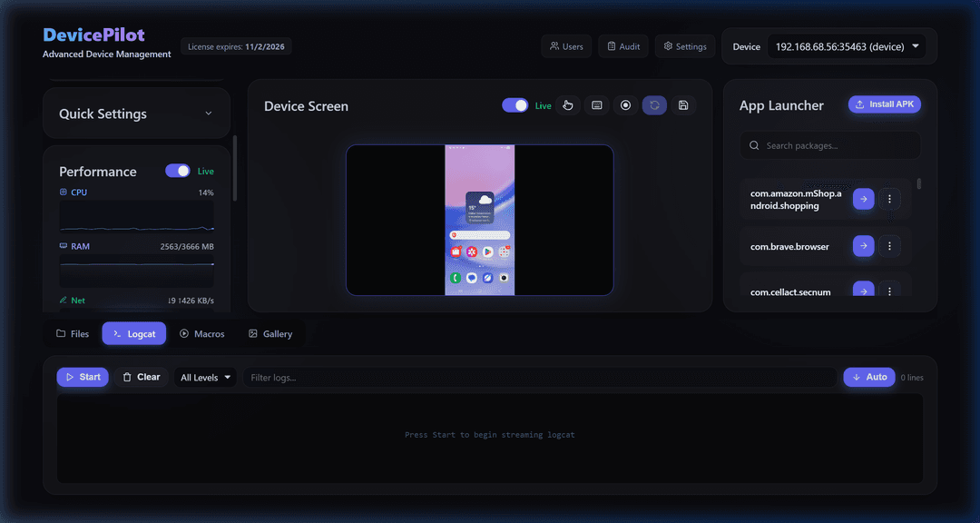The height and width of the screenshot is (523, 980).
Task: Tap the phone app icon on the device screen
Action: click(456, 277)
